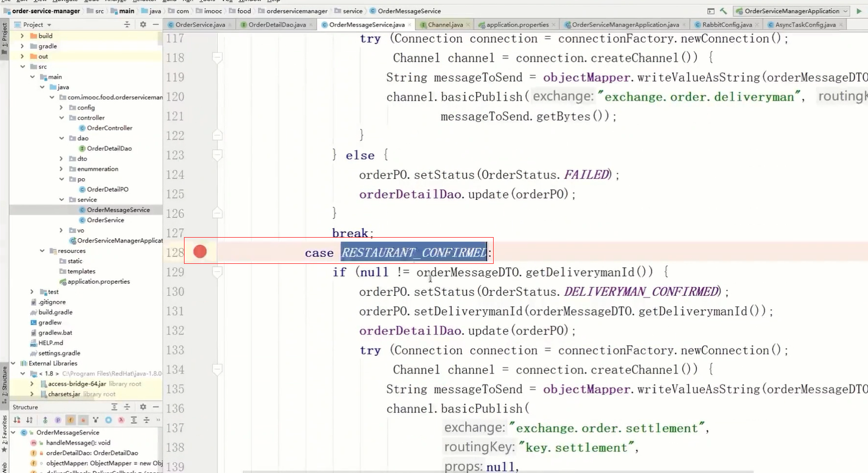Show more Structure toolbar actions chevron
The width and height of the screenshot is (868, 473).
click(158, 420)
